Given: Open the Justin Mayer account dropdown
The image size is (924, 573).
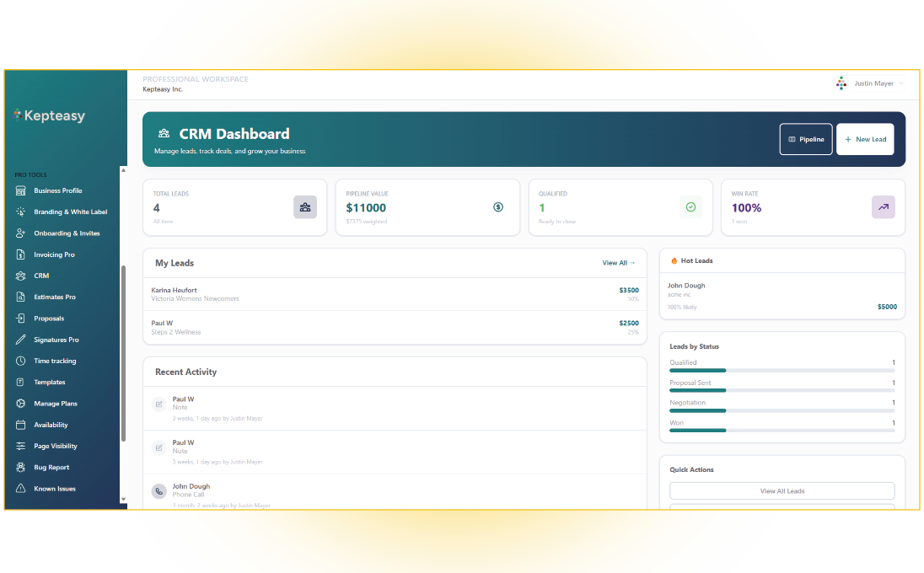Looking at the screenshot, I should [873, 83].
